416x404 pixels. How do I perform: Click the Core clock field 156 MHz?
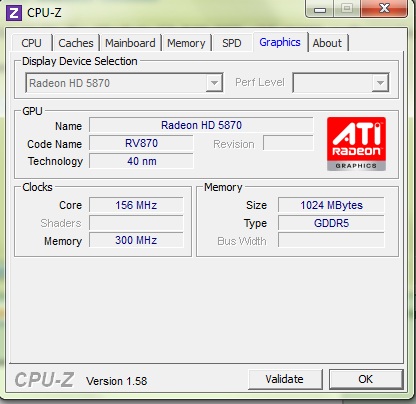point(136,205)
